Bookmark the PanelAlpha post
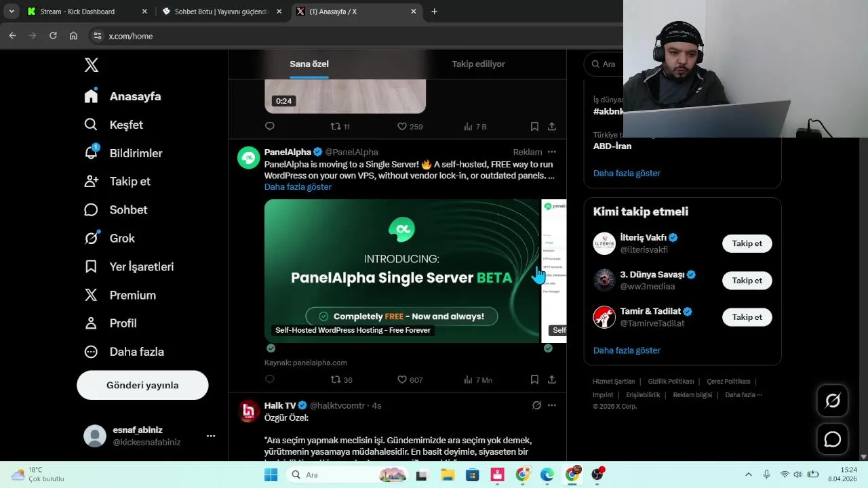The height and width of the screenshot is (488, 868). pos(534,380)
